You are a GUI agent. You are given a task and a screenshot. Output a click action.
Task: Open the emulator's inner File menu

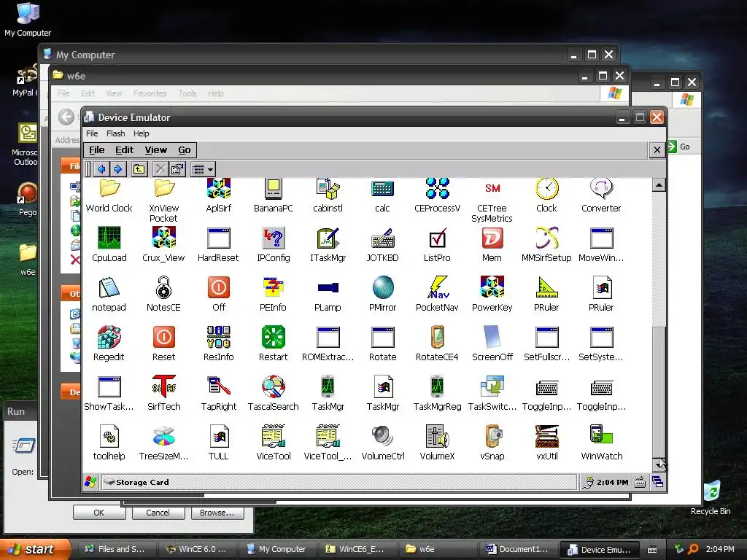coord(97,150)
